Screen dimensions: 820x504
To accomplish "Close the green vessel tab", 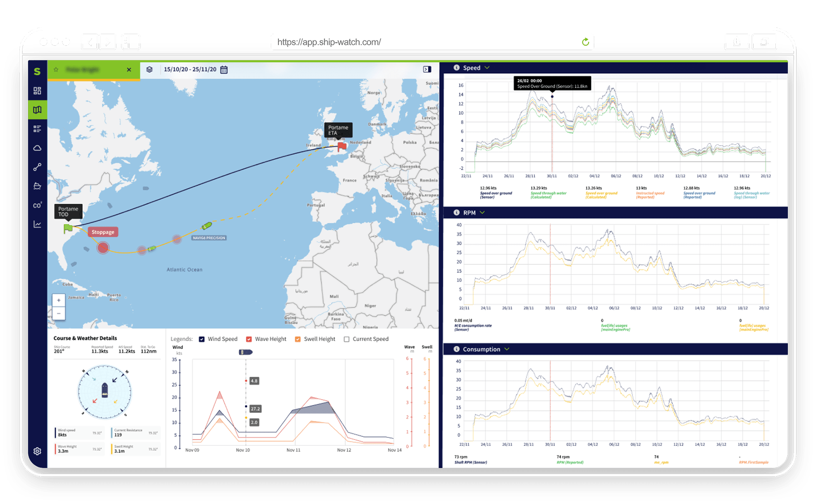I will point(129,70).
